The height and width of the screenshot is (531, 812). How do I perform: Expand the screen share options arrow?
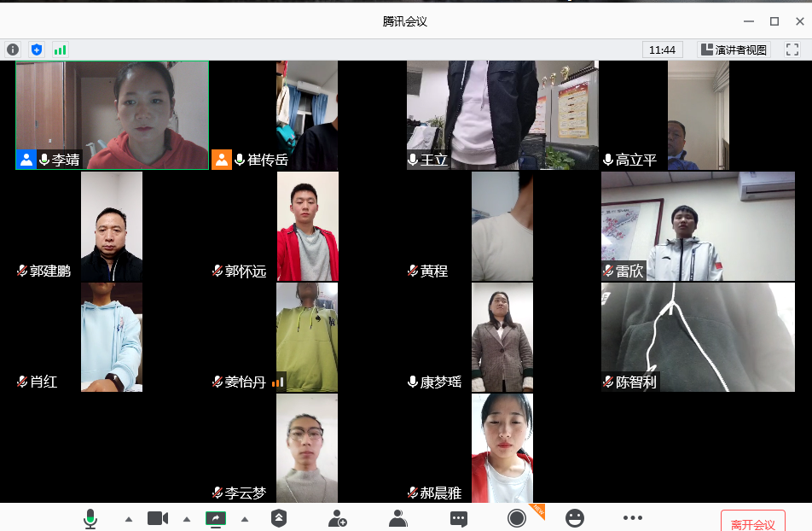point(245,519)
